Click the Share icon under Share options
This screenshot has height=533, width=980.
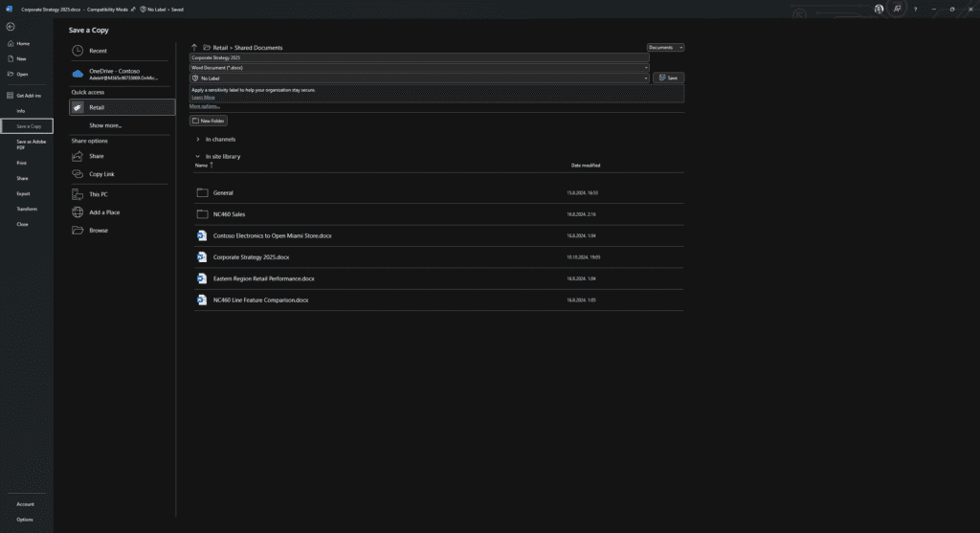(78, 156)
